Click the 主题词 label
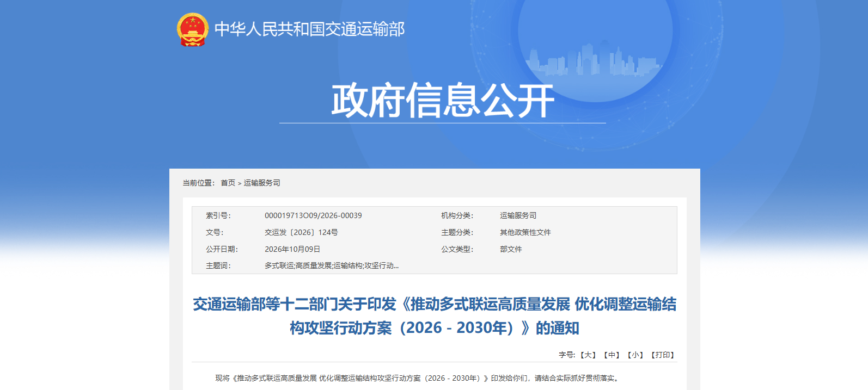The image size is (868, 390). (x=218, y=265)
